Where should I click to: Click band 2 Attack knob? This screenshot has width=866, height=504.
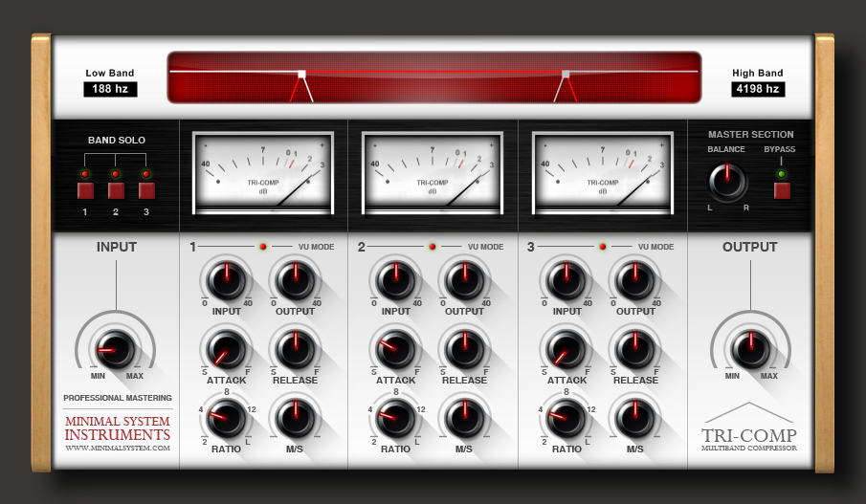coord(396,350)
